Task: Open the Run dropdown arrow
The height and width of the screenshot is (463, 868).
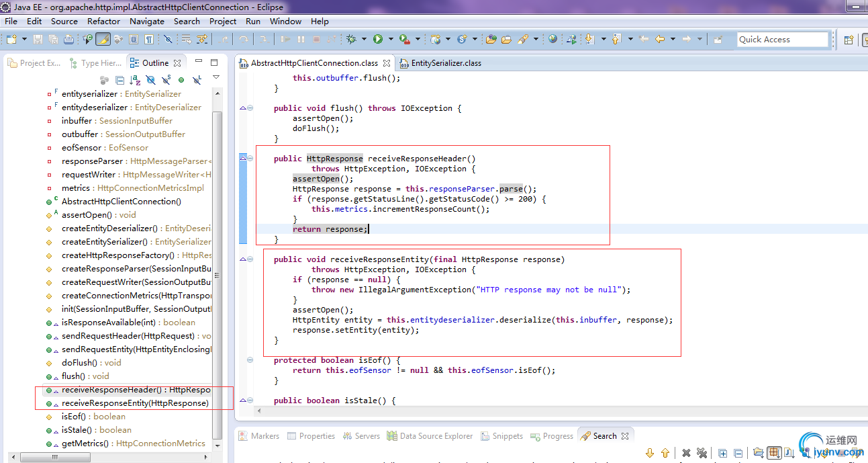Action: coord(391,39)
